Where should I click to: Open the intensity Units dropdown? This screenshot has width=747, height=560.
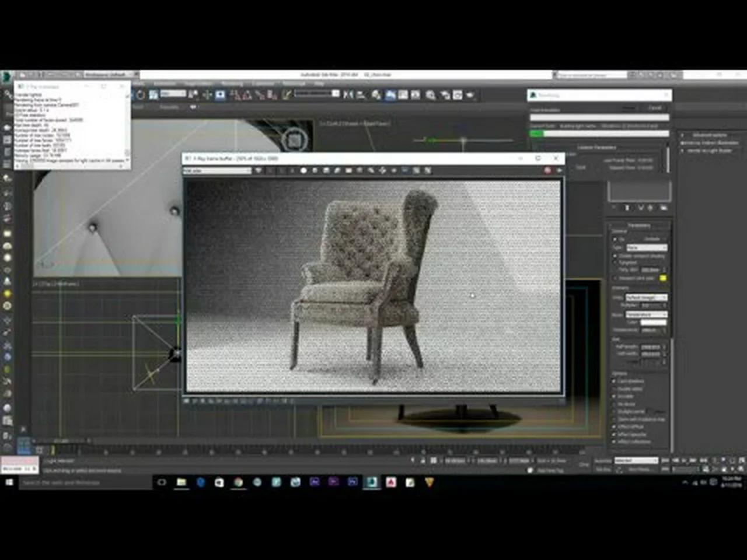pyautogui.click(x=647, y=297)
